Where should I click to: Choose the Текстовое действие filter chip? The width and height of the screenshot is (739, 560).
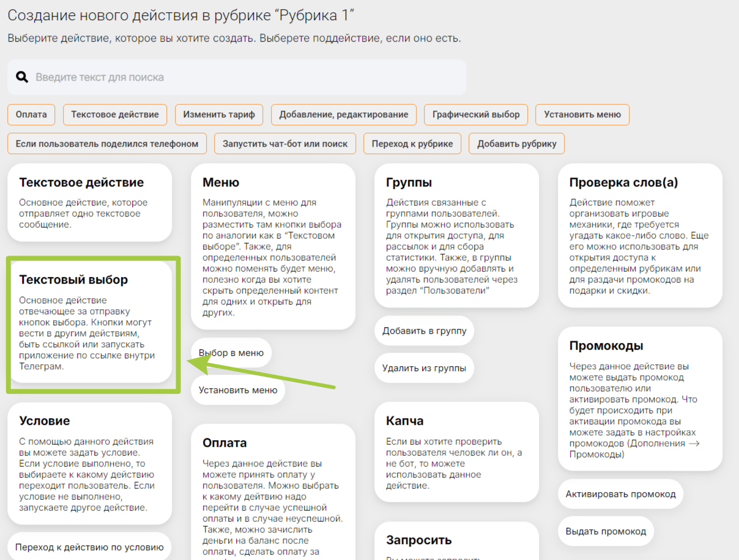pos(115,114)
